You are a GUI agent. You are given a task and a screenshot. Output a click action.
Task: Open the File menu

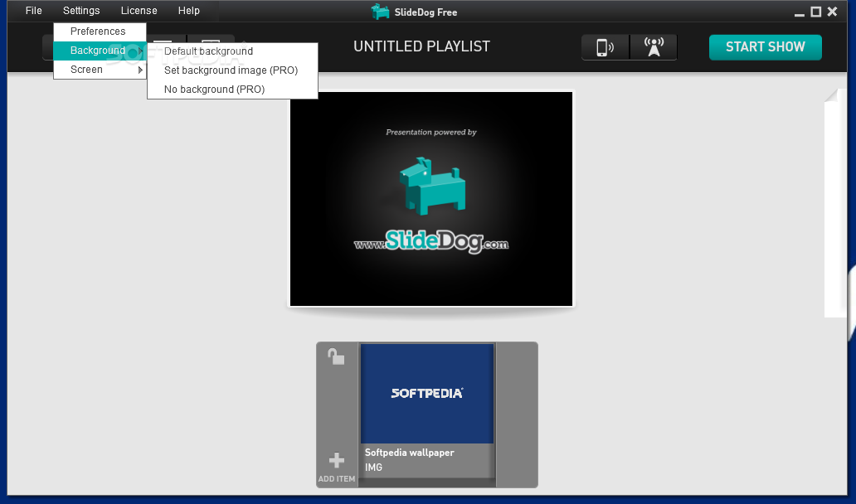(33, 11)
